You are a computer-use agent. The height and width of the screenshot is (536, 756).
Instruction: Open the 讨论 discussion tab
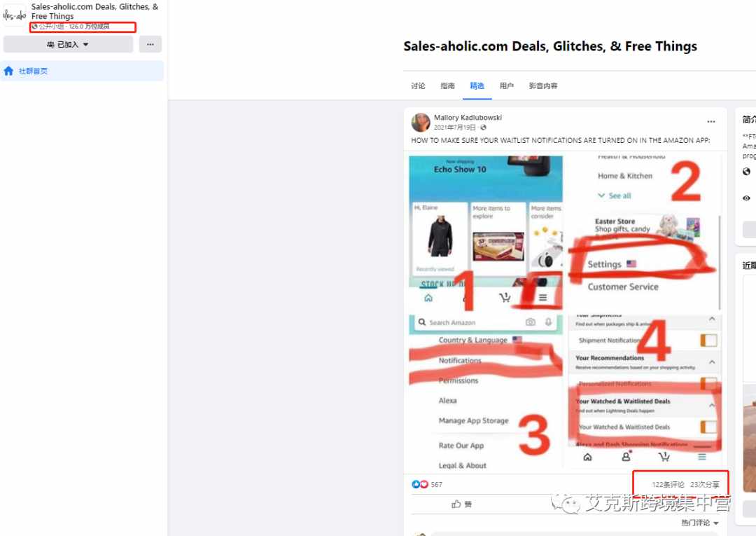click(418, 86)
